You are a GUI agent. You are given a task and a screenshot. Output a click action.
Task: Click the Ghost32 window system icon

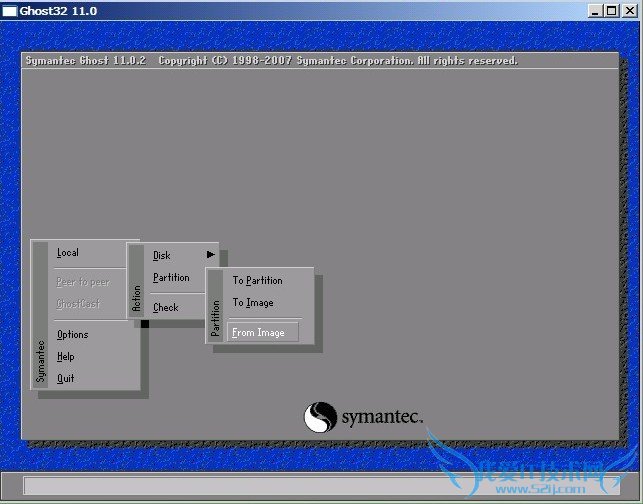(x=9, y=11)
